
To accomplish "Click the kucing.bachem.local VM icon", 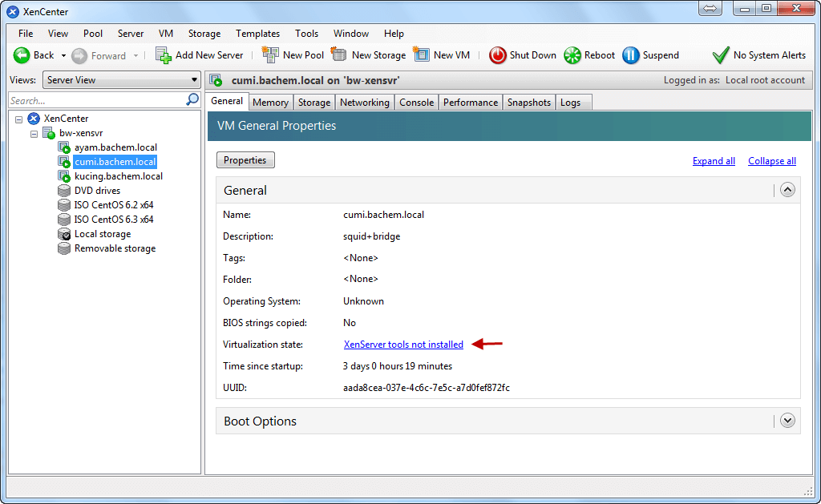I will [x=64, y=176].
